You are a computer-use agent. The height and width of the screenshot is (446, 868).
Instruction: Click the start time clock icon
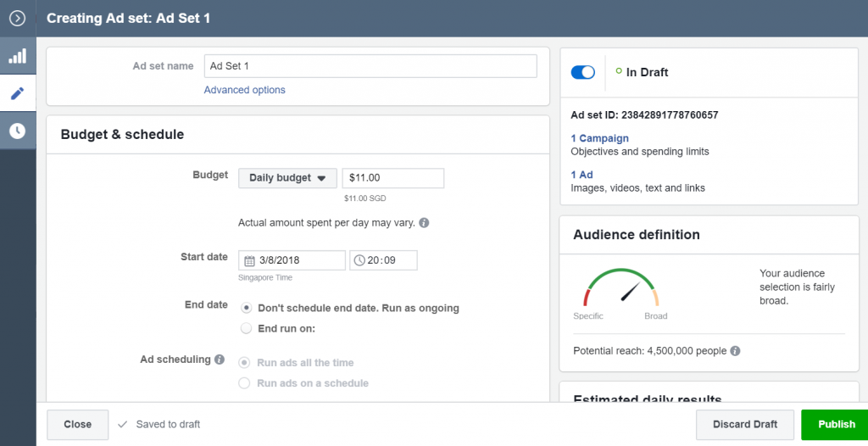point(359,260)
